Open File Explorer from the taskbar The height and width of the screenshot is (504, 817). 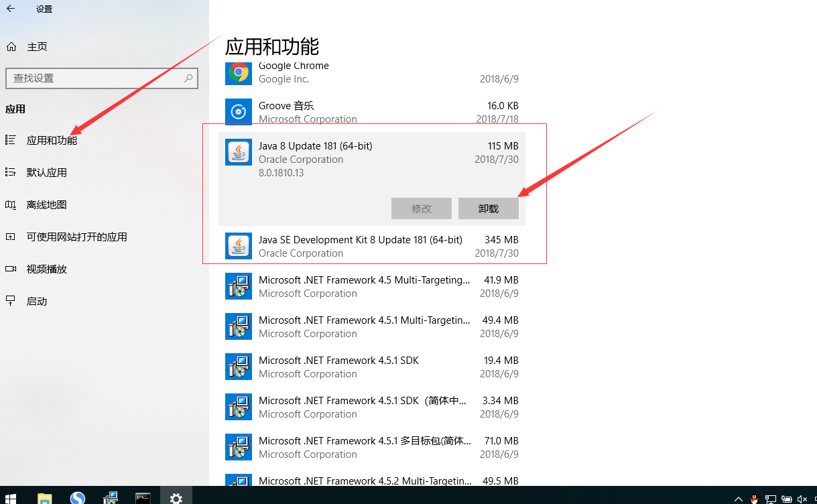[45, 498]
